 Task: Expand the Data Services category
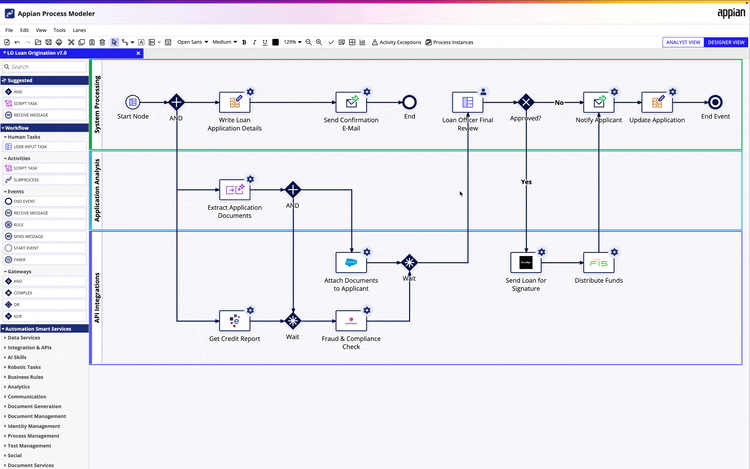tap(22, 338)
